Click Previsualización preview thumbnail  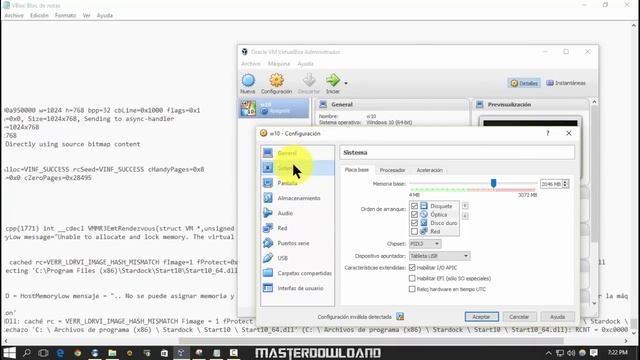point(530,123)
